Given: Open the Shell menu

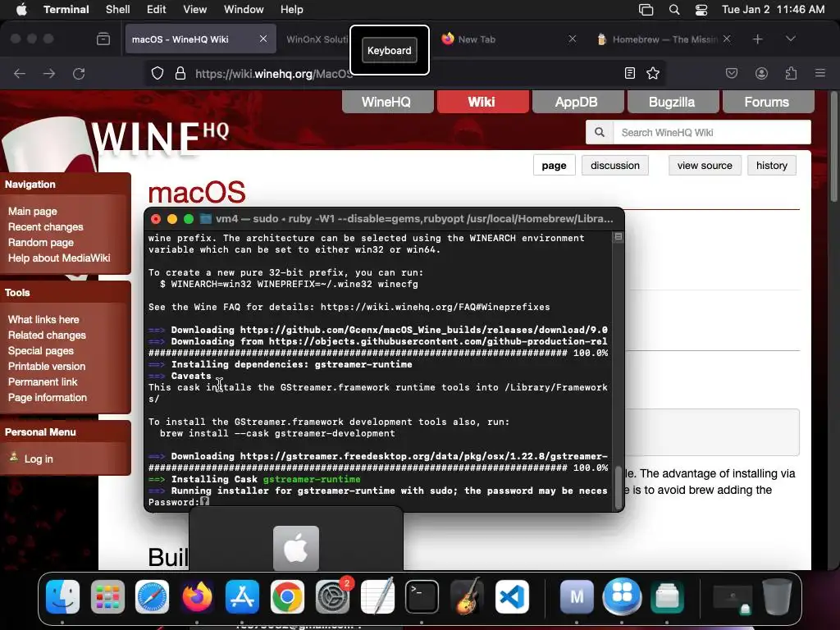Looking at the screenshot, I should point(118,10).
